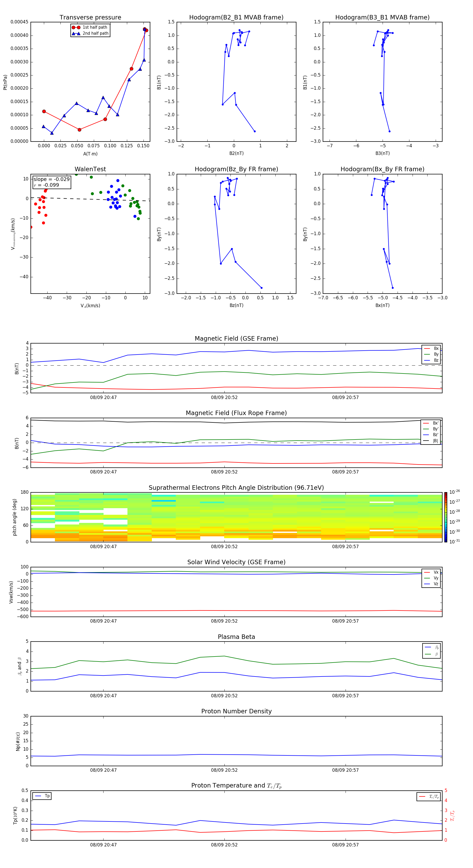
Task: Click the Suprathermal Electrons Pitch Angle Distribution title
Action: point(236,488)
